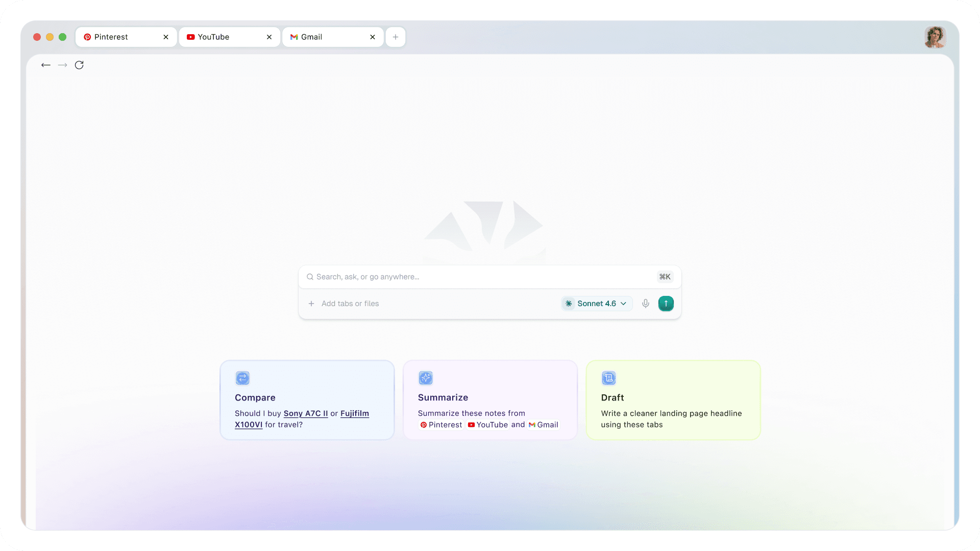Open the user profile avatar

935,37
